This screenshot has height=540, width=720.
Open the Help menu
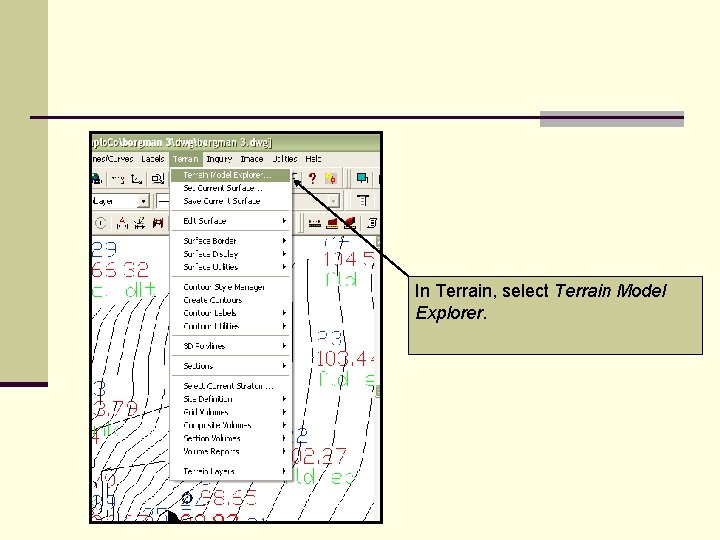313,159
